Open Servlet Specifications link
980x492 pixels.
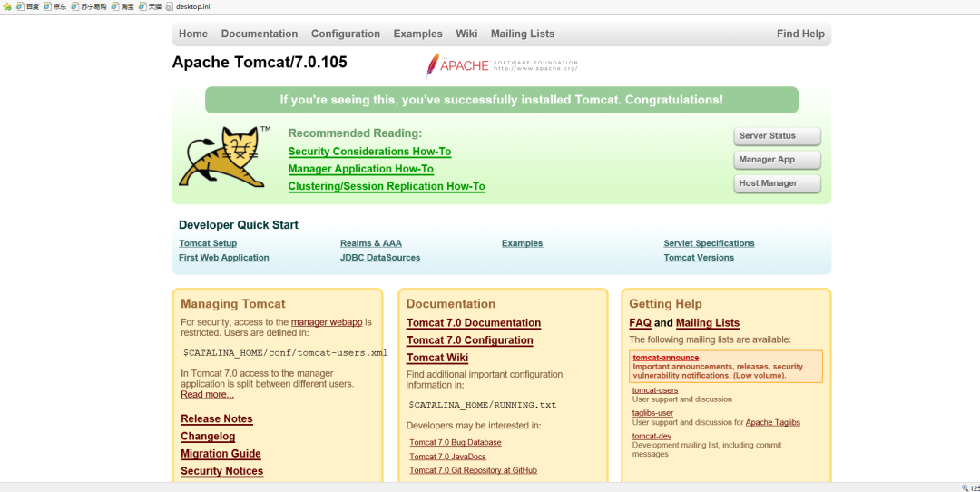(709, 243)
